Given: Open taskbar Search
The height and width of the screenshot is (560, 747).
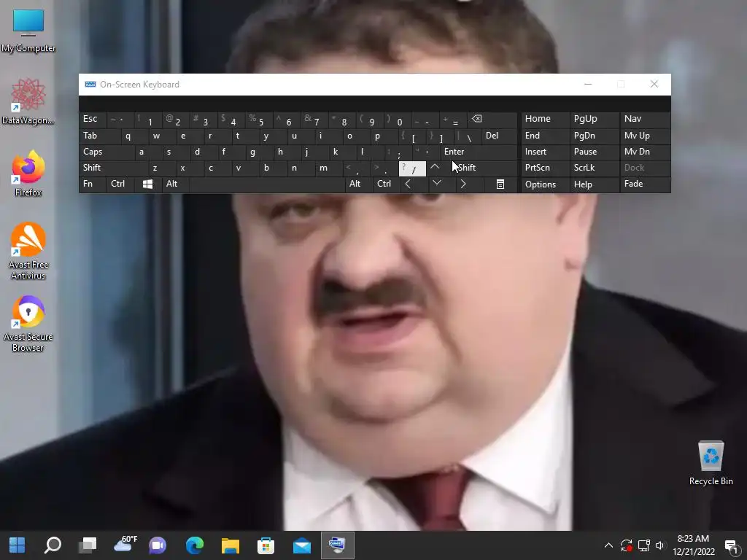Looking at the screenshot, I should coord(53,545).
